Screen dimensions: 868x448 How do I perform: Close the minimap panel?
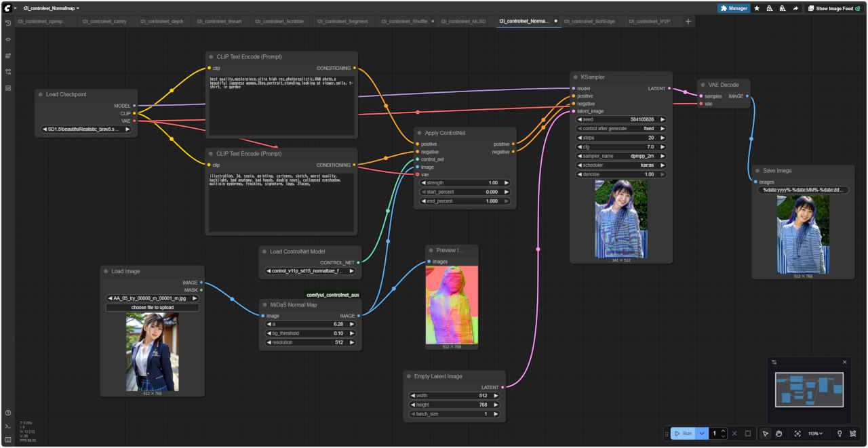(844, 362)
